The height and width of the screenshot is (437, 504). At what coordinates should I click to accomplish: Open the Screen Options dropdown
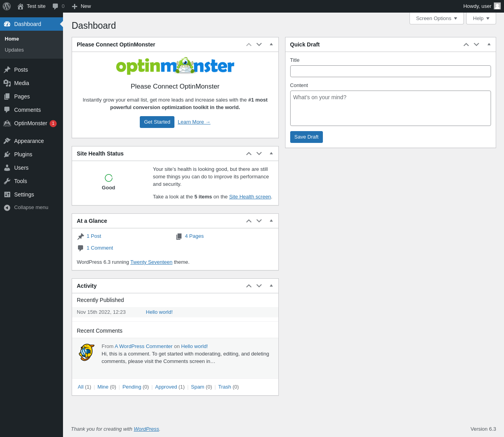(x=437, y=19)
